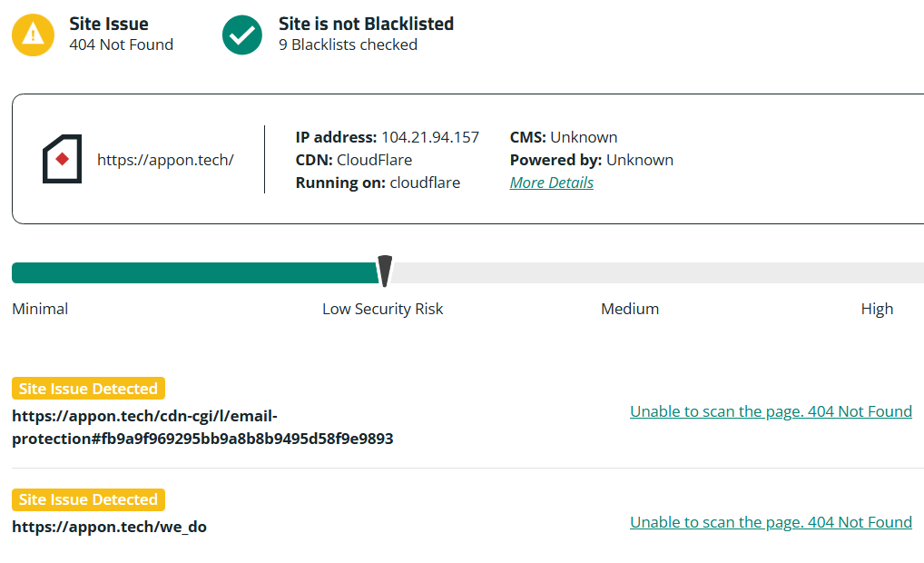
Task: Click the Low Security Risk label
Action: pyautogui.click(x=382, y=309)
